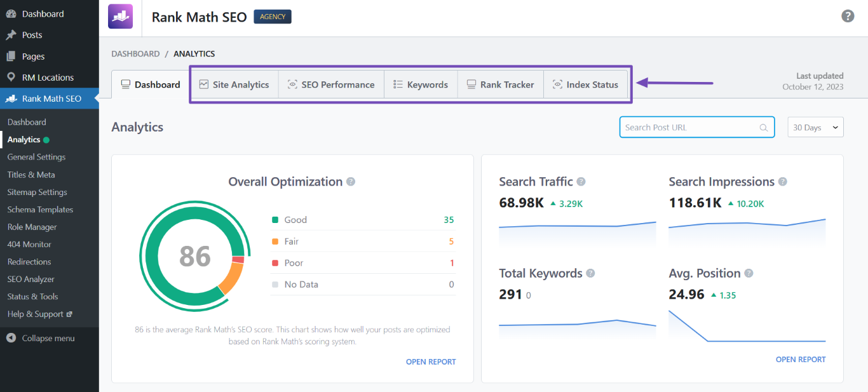Click the Dashboard tab monitor icon
The height and width of the screenshot is (392, 868).
click(126, 84)
